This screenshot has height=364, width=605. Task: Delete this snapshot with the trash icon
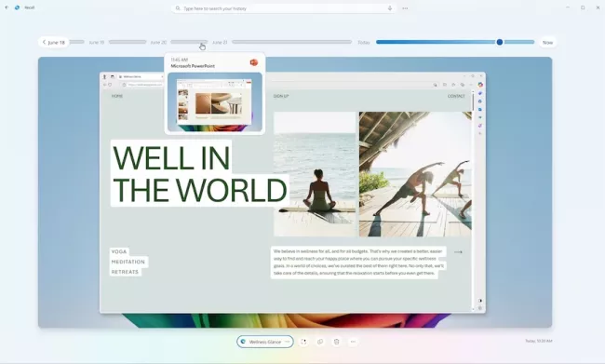click(x=336, y=342)
